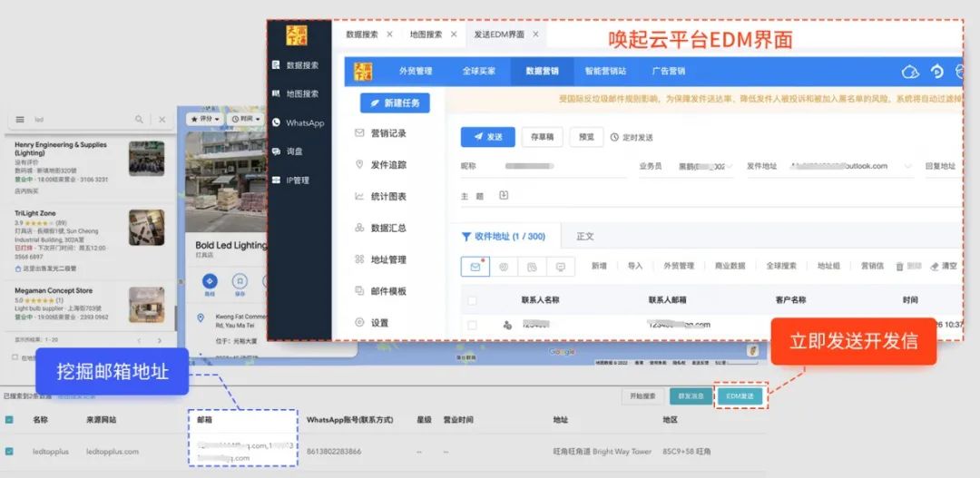
Task: Open 发件追踪 in EDM side menu
Action: [x=380, y=165]
